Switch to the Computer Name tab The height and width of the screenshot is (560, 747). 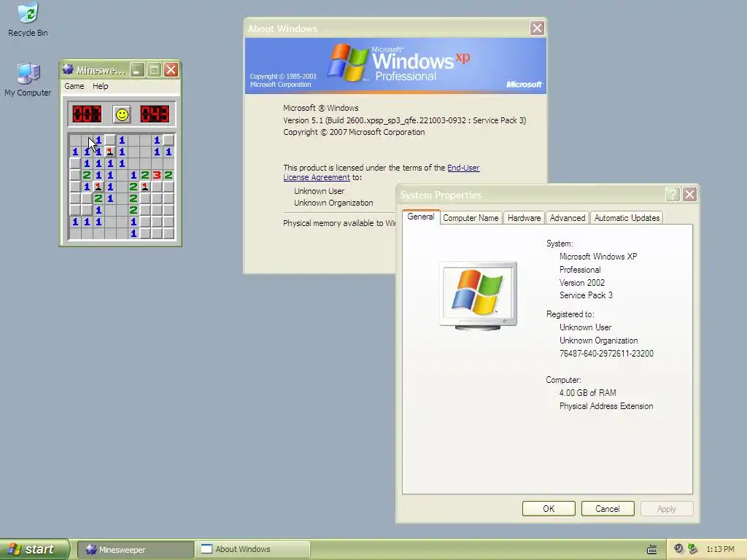click(471, 218)
